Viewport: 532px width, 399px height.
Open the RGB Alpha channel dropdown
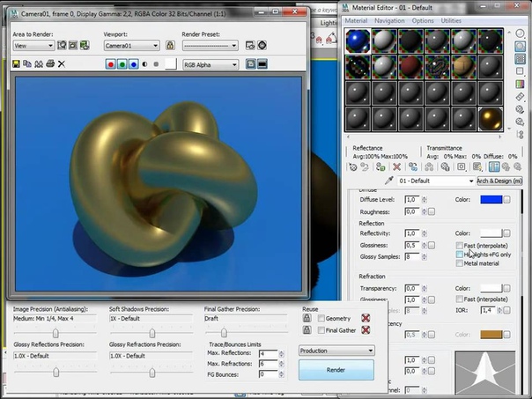(211, 64)
